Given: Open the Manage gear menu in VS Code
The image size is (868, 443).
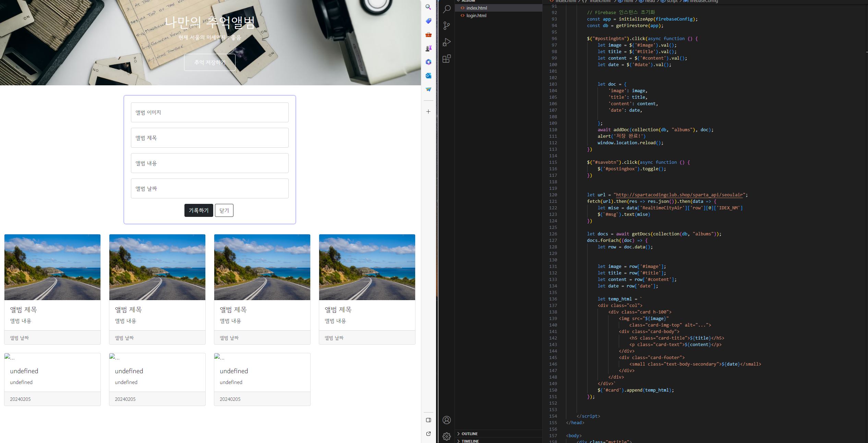Looking at the screenshot, I should click(447, 436).
